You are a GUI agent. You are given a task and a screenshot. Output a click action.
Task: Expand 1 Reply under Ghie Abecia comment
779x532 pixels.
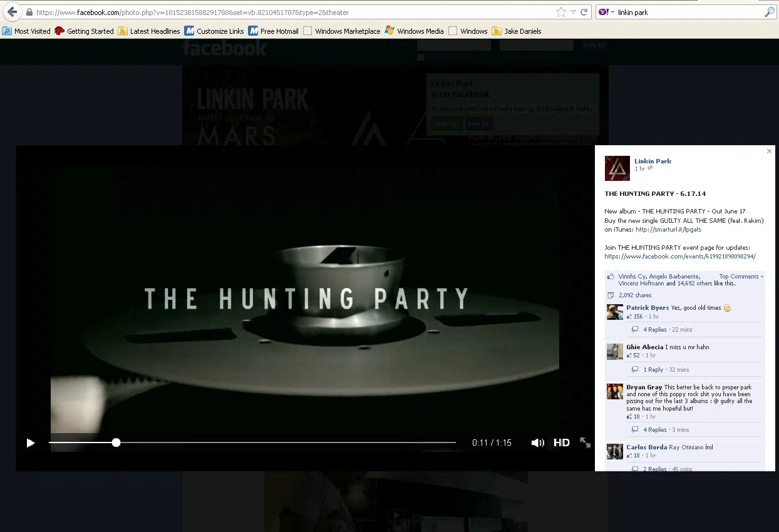653,370
